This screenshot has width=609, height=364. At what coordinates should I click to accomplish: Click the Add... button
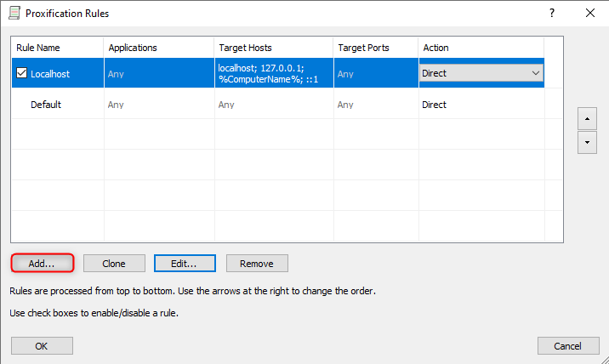[x=42, y=264]
